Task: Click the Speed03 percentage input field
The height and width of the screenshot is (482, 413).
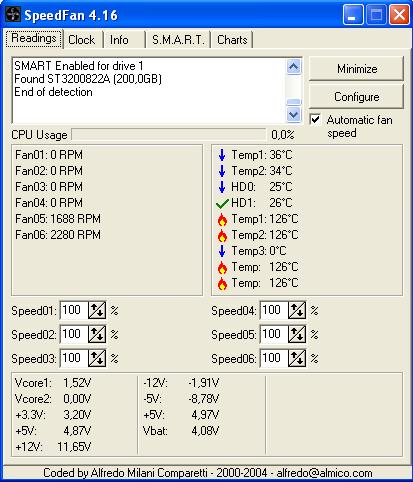Action: 74,358
